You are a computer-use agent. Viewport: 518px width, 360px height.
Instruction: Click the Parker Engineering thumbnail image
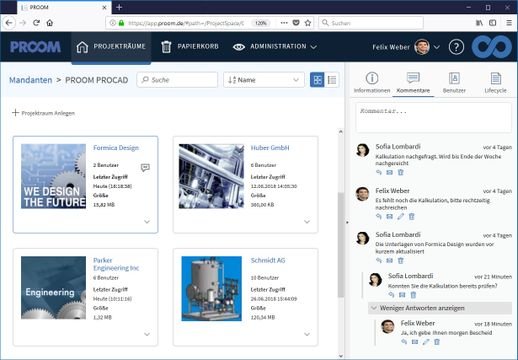tap(53, 288)
